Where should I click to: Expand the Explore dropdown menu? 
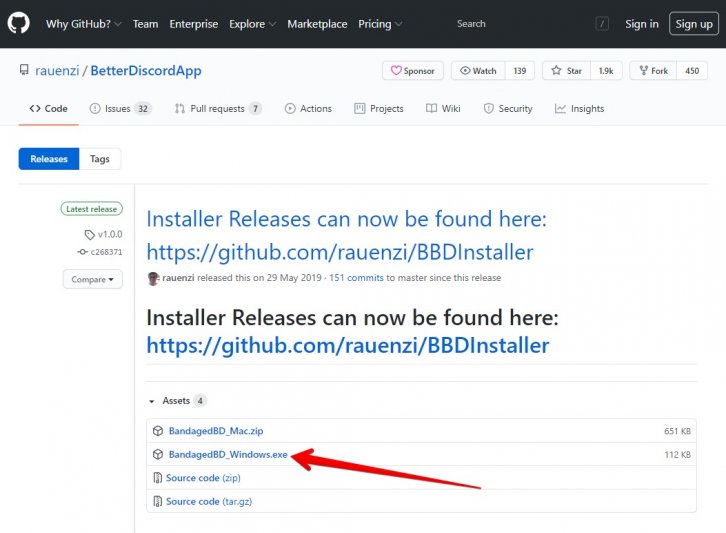(252, 24)
